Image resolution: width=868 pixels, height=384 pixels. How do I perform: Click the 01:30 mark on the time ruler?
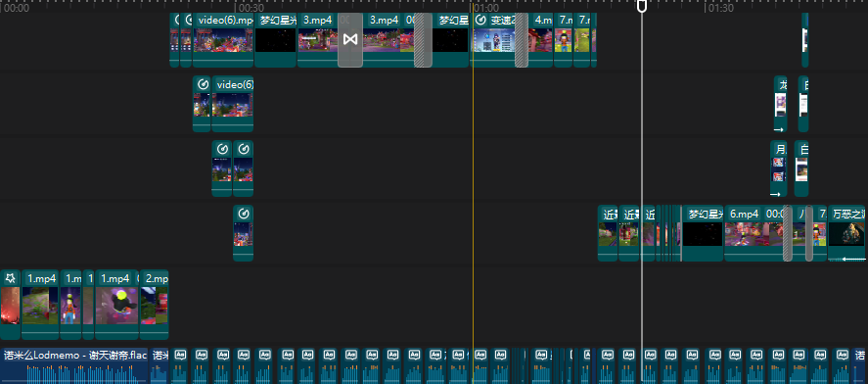coord(720,8)
